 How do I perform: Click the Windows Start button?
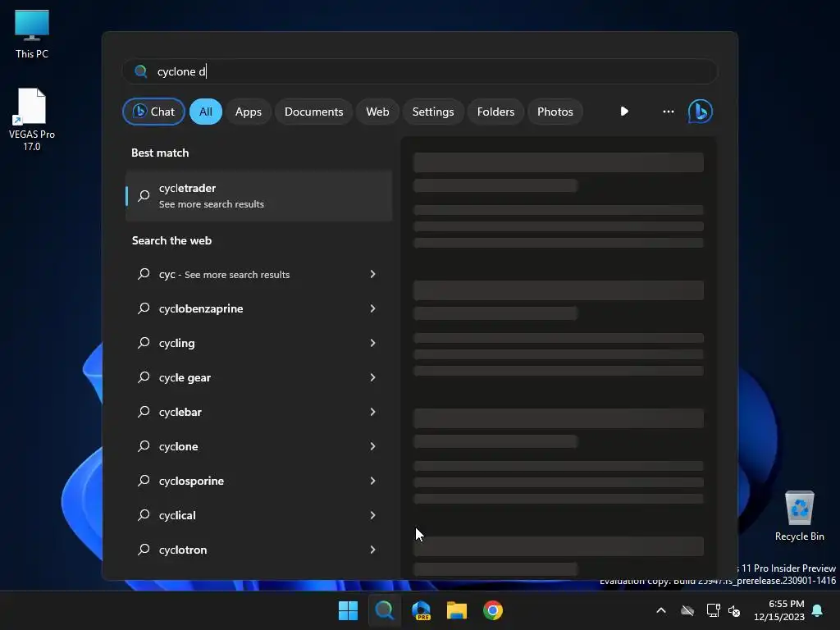(348, 610)
